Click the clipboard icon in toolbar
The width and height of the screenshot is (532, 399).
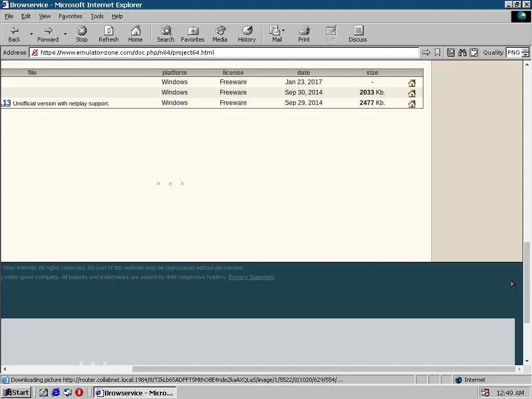pyautogui.click(x=474, y=52)
